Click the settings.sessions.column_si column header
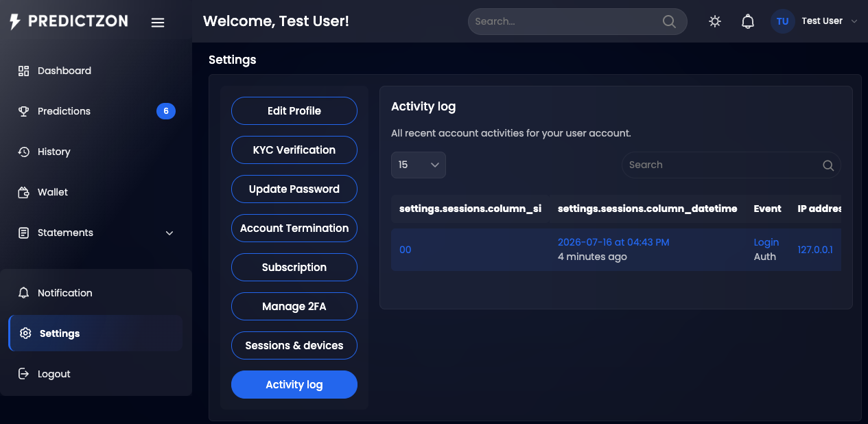This screenshot has height=424, width=868. click(x=470, y=209)
